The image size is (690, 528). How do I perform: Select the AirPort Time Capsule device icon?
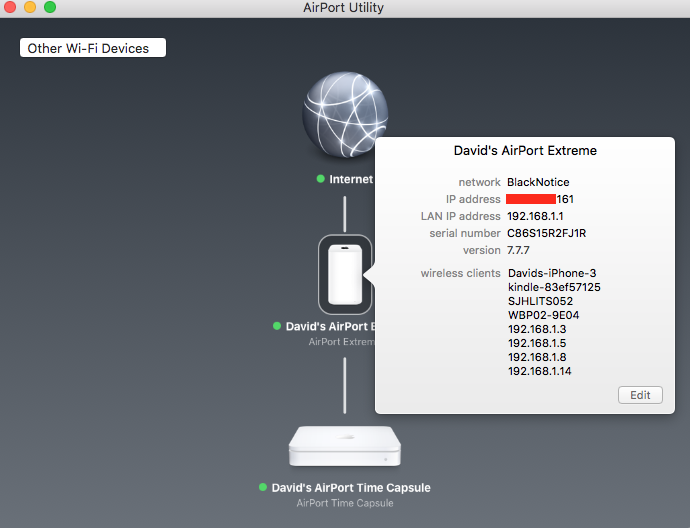click(345, 446)
